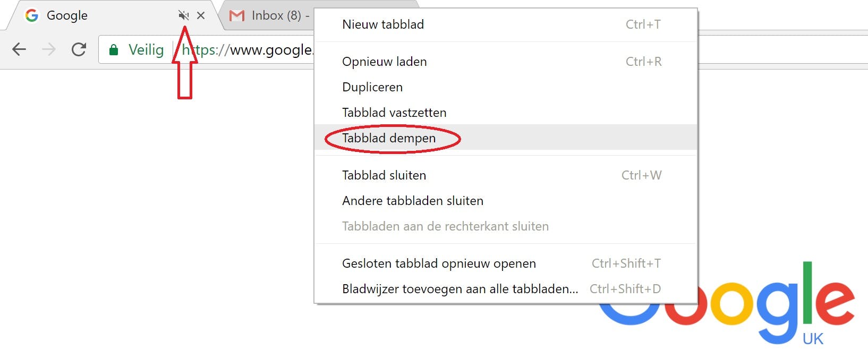Choose Gesloten tabblad opnieuw openen
The height and width of the screenshot is (358, 868).
[x=439, y=263]
